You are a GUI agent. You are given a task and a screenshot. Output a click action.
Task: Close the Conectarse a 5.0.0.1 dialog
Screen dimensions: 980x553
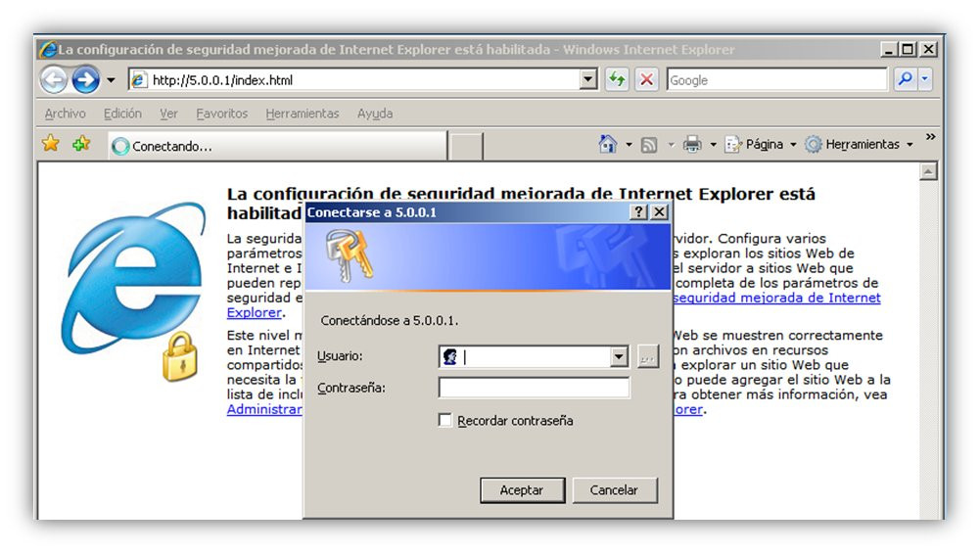tap(660, 211)
